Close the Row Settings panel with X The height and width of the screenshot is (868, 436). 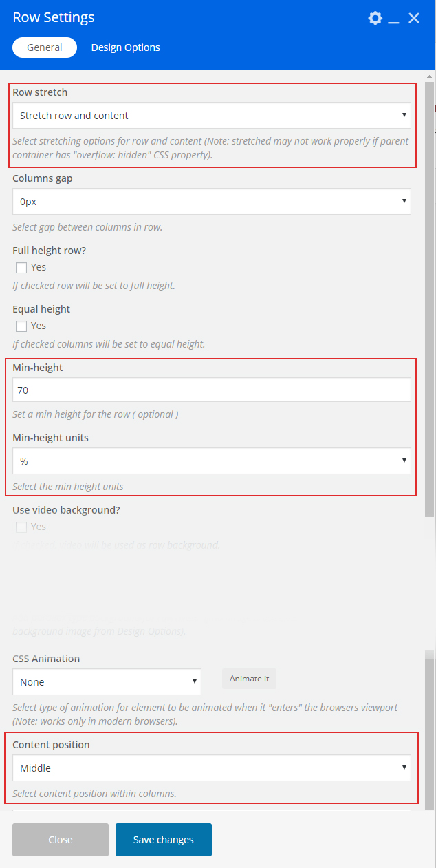[414, 18]
